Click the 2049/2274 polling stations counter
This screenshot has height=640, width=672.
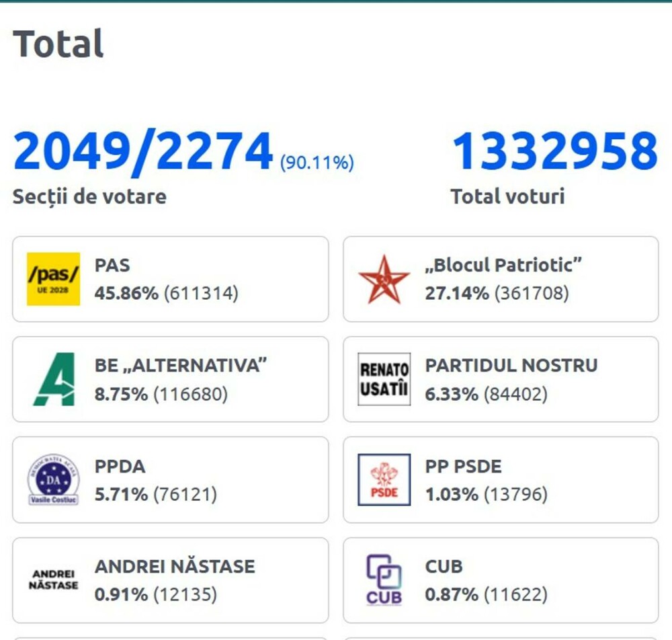[x=143, y=151]
